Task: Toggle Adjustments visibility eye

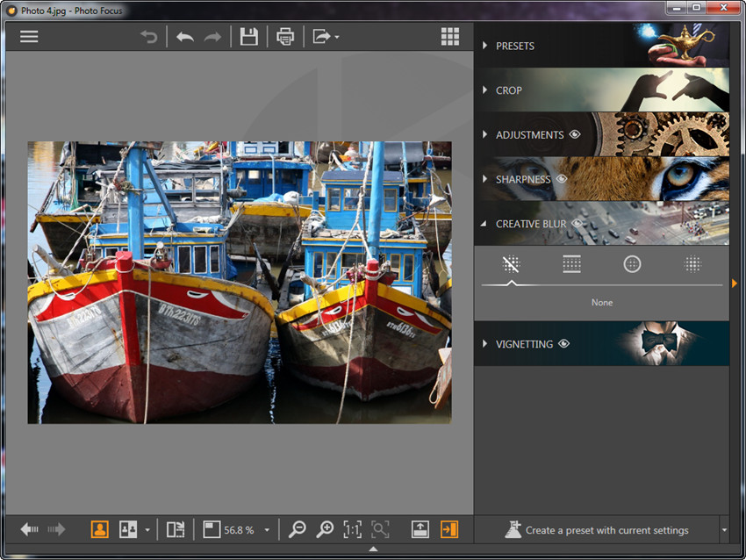Action: click(575, 134)
